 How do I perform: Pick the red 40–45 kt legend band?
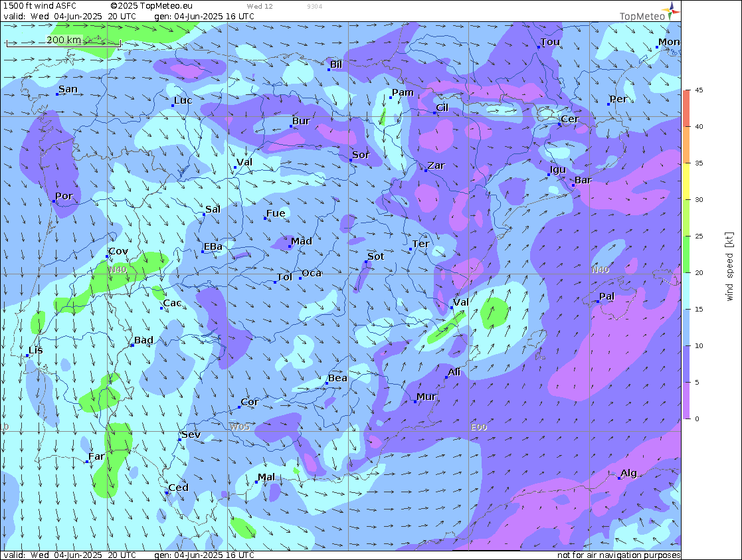686,108
